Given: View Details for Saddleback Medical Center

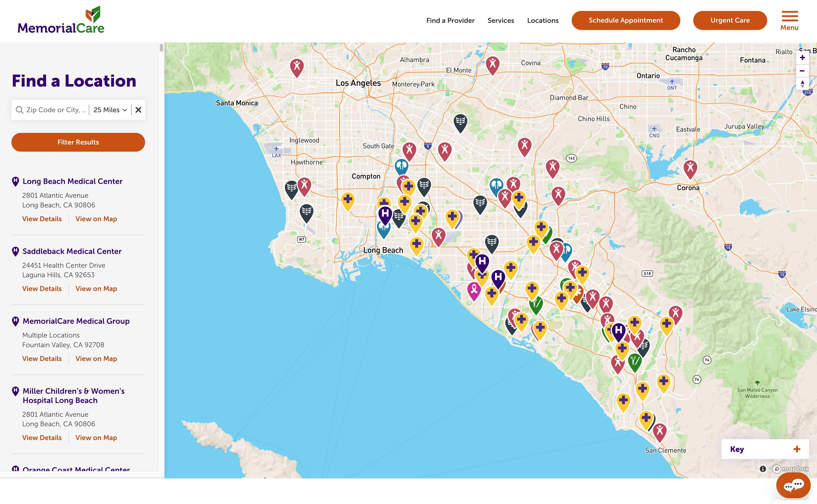Looking at the screenshot, I should click(x=42, y=288).
